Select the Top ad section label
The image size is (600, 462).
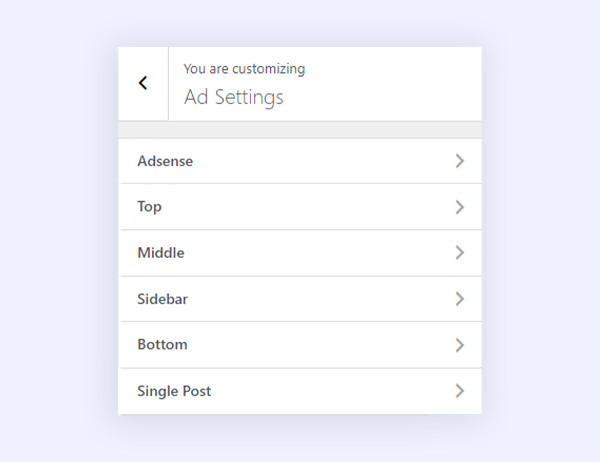(149, 207)
